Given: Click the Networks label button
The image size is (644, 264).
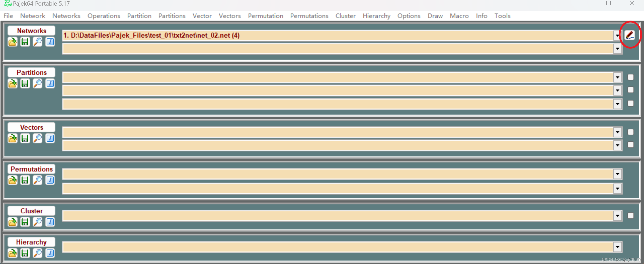Looking at the screenshot, I should click(x=32, y=31).
